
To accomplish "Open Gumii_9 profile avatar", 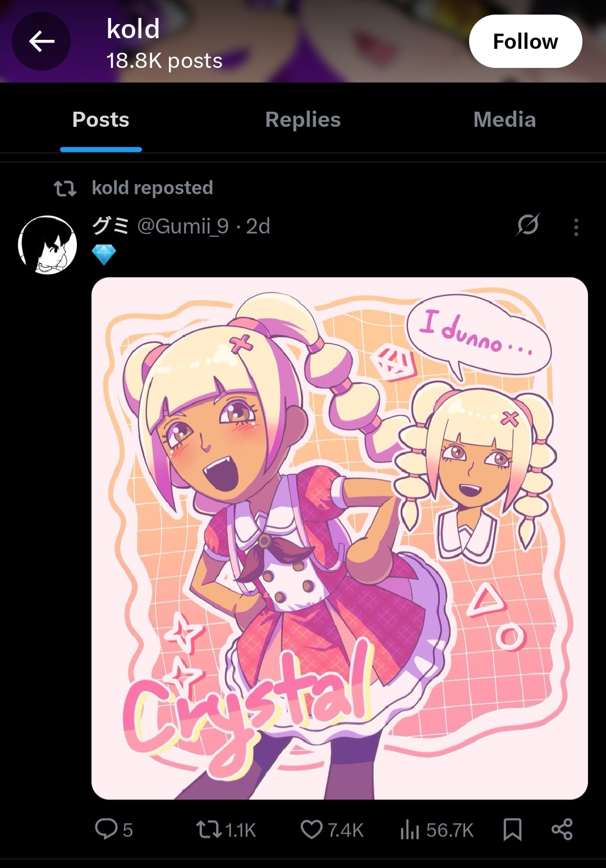I will pos(48,245).
